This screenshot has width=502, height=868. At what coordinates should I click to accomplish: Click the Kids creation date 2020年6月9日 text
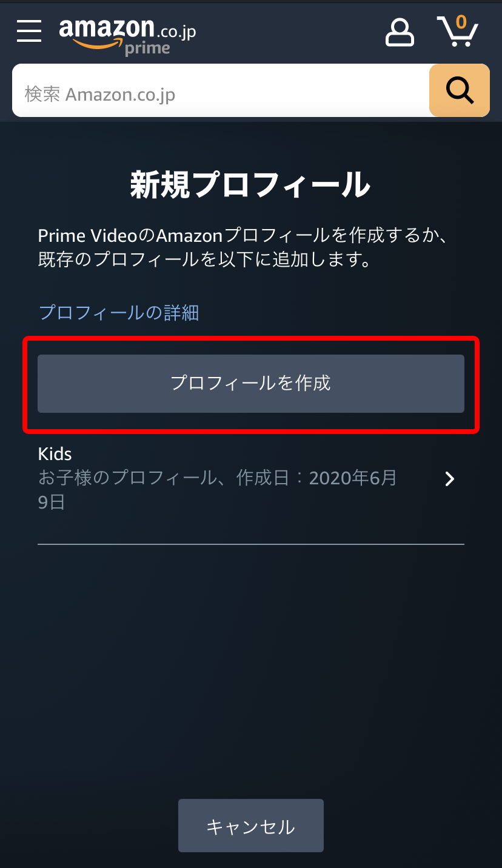(x=218, y=490)
